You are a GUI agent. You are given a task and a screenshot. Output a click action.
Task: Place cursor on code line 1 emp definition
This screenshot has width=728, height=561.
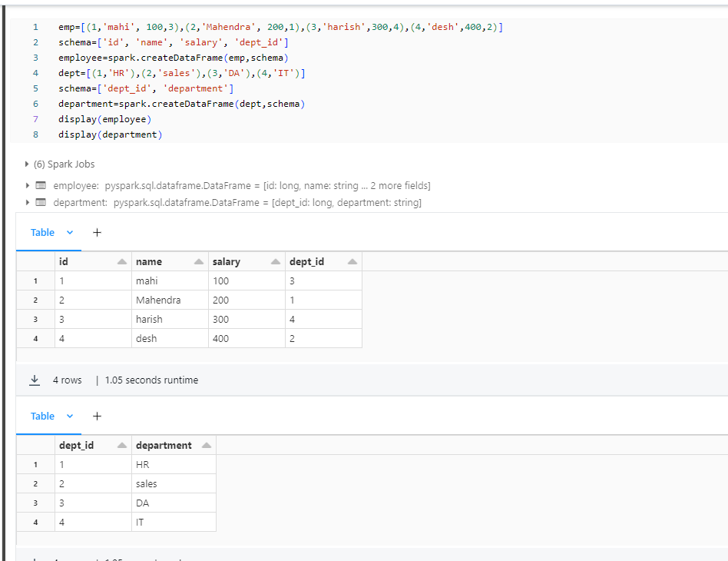280,27
